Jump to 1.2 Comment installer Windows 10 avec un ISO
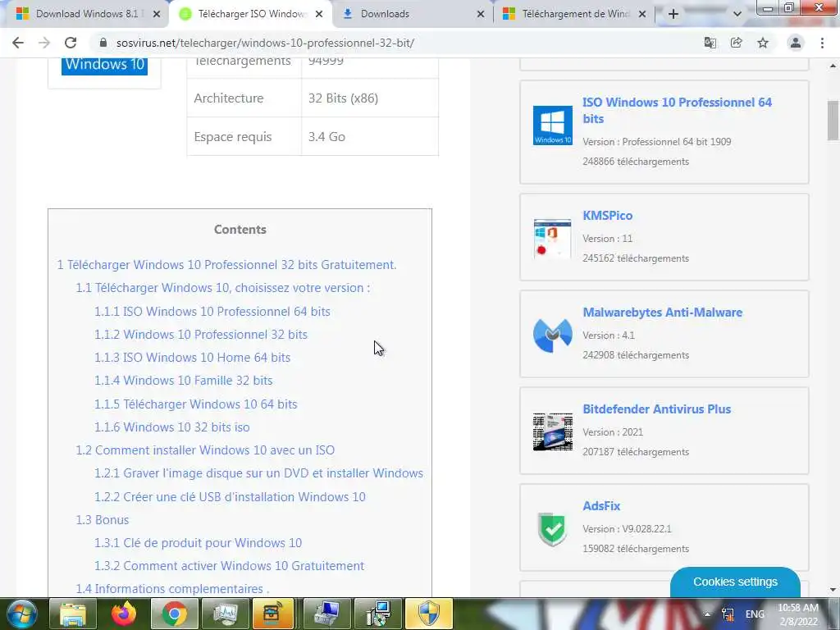 point(205,450)
